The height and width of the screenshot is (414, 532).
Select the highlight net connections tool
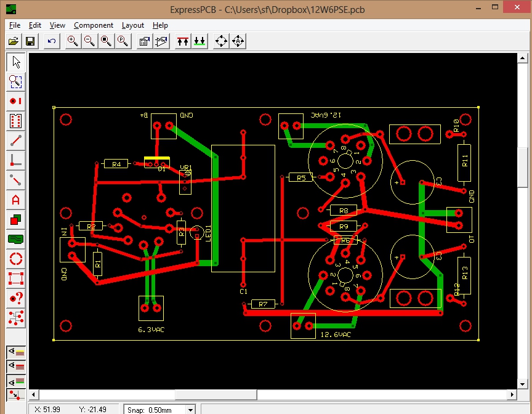[15, 318]
